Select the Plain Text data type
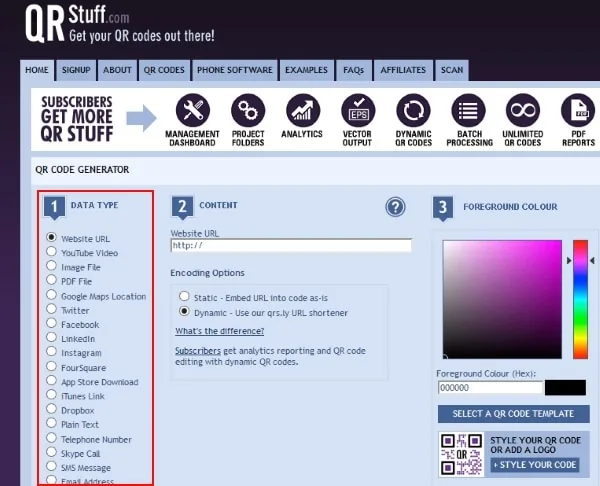The image size is (600, 486). click(x=52, y=425)
